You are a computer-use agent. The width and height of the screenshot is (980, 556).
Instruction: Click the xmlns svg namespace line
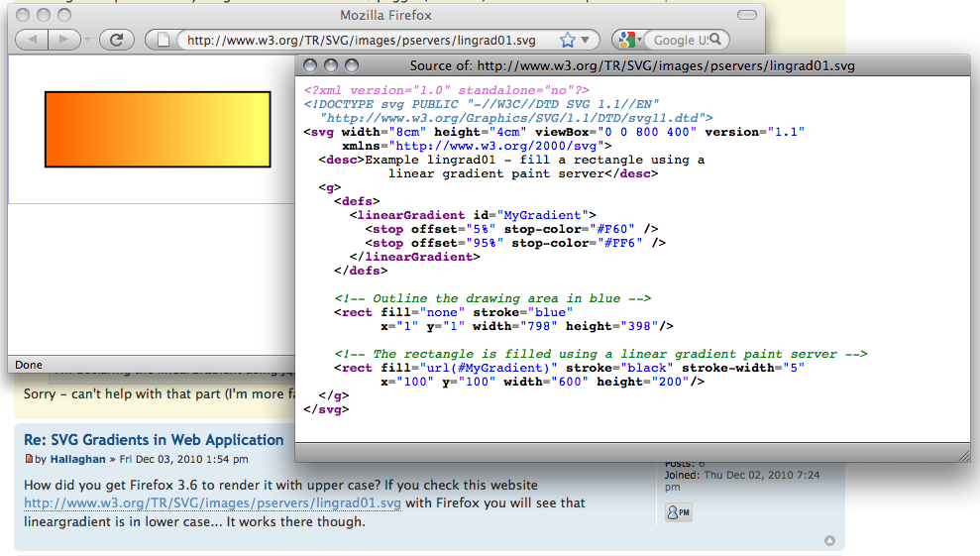click(477, 146)
